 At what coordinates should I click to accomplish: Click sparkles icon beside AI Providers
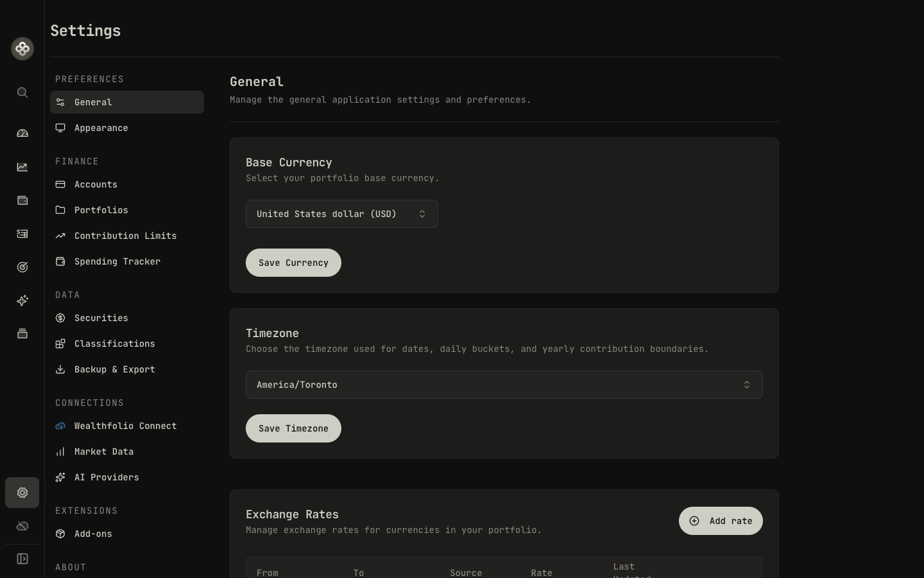click(60, 477)
